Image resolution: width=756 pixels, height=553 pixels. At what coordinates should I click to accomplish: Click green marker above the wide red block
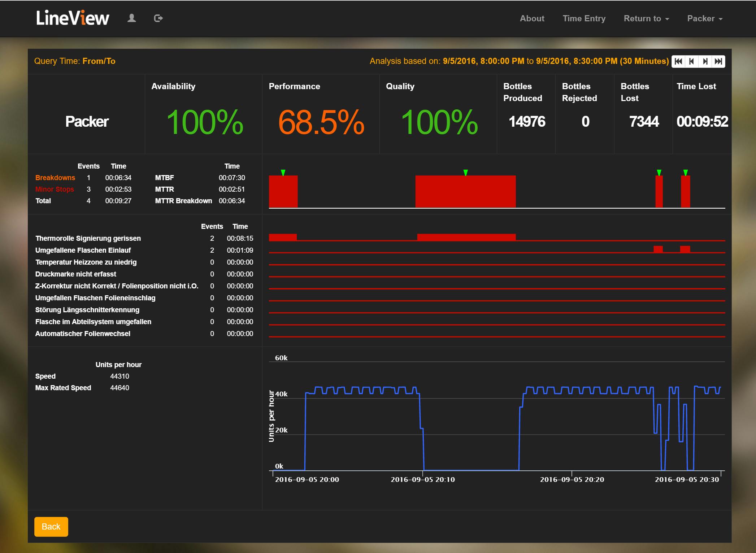pyautogui.click(x=465, y=173)
